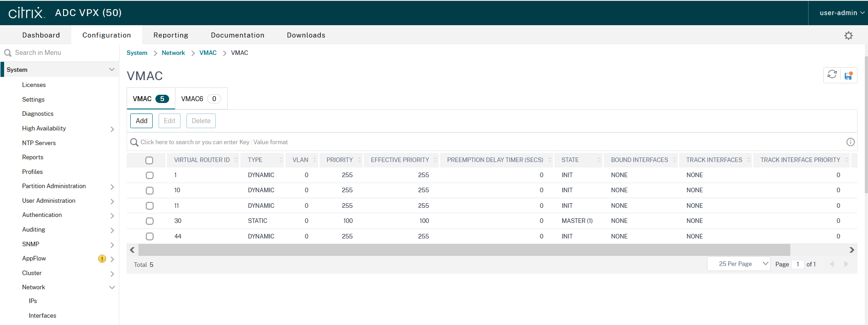Image resolution: width=868 pixels, height=325 pixels.
Task: Open the user-admin account dropdown
Action: pos(841,13)
